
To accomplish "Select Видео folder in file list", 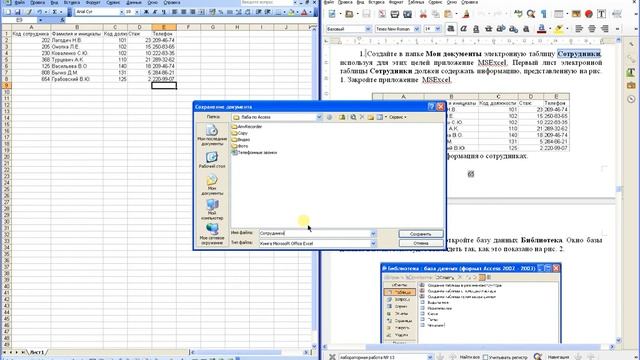I will tap(241, 140).
